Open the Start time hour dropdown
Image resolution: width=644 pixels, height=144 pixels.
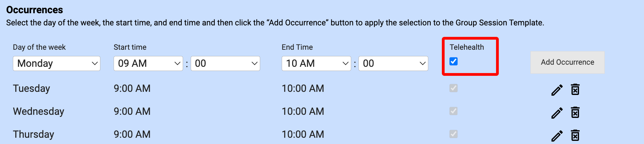click(x=148, y=63)
